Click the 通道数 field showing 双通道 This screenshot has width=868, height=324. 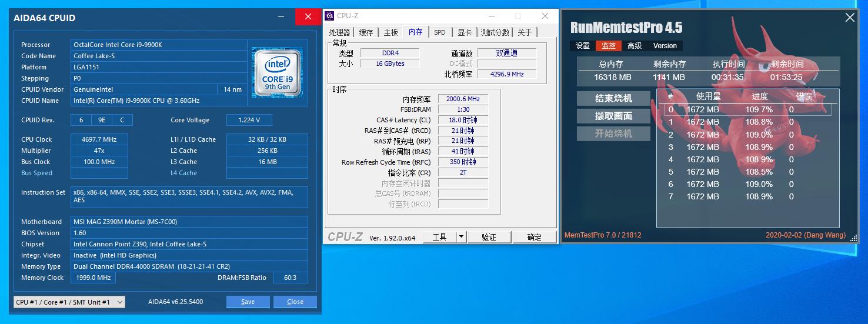[507, 53]
